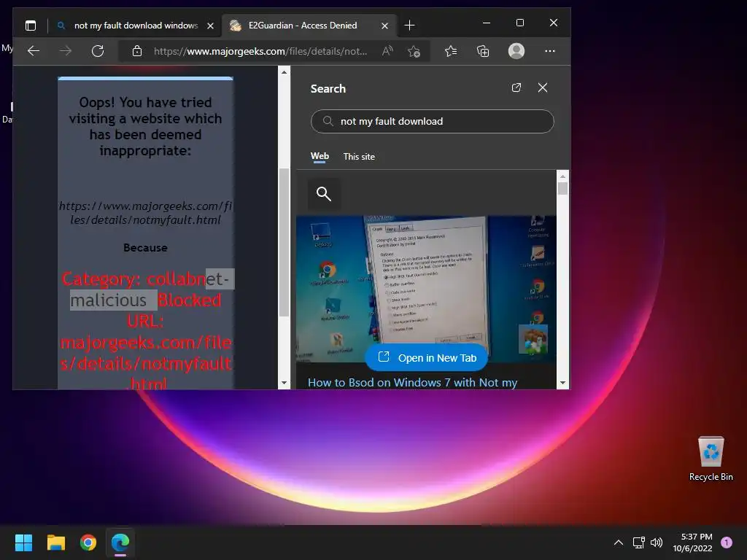Open 'How to Bsod on Windows 7' link

coord(413,383)
